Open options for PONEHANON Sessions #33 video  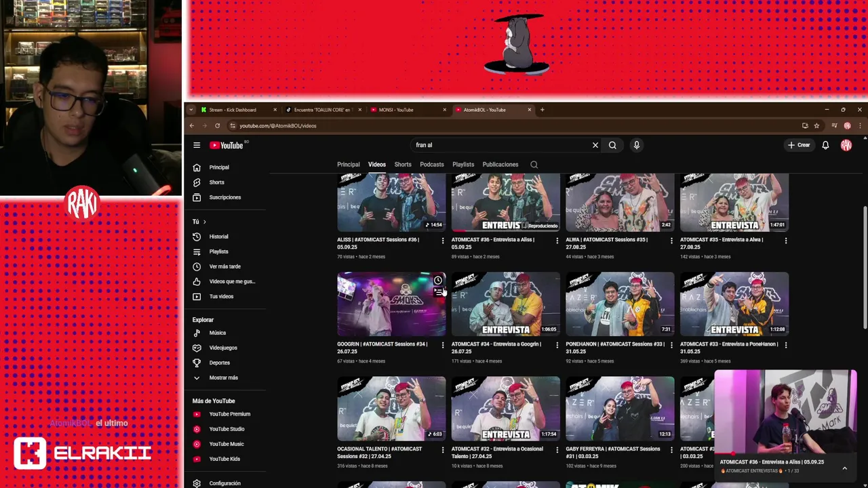[x=672, y=345]
